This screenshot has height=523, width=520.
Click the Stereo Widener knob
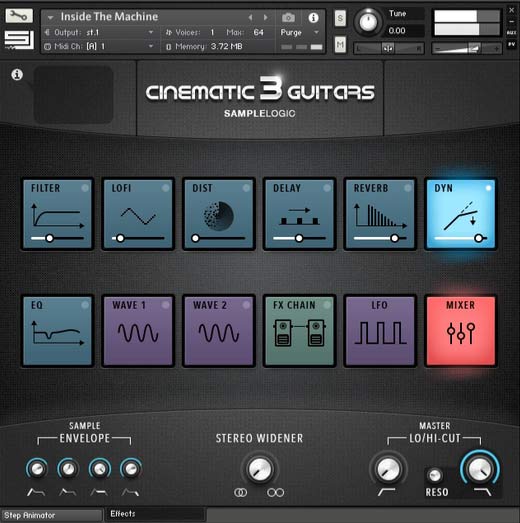tap(259, 469)
